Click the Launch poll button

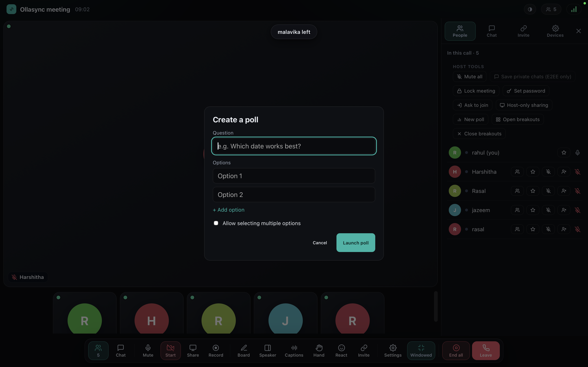pos(355,243)
